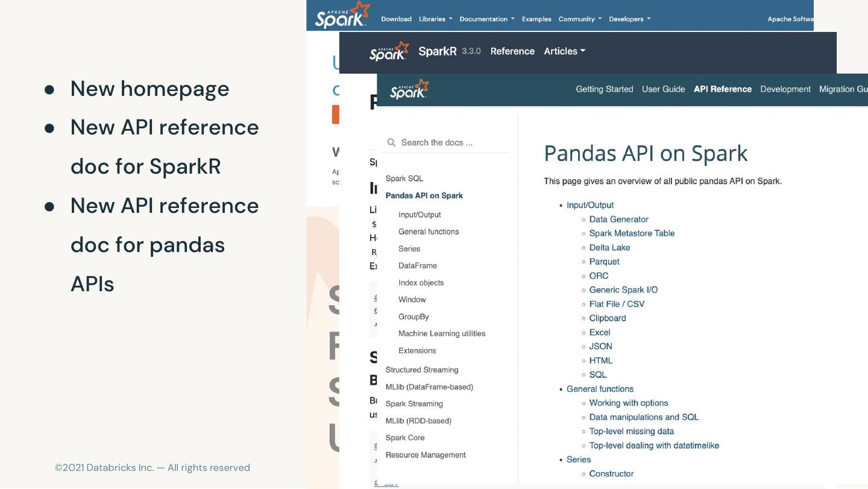The image size is (868, 489).
Task: Open Resource Management in the sidebar
Action: pyautogui.click(x=426, y=455)
